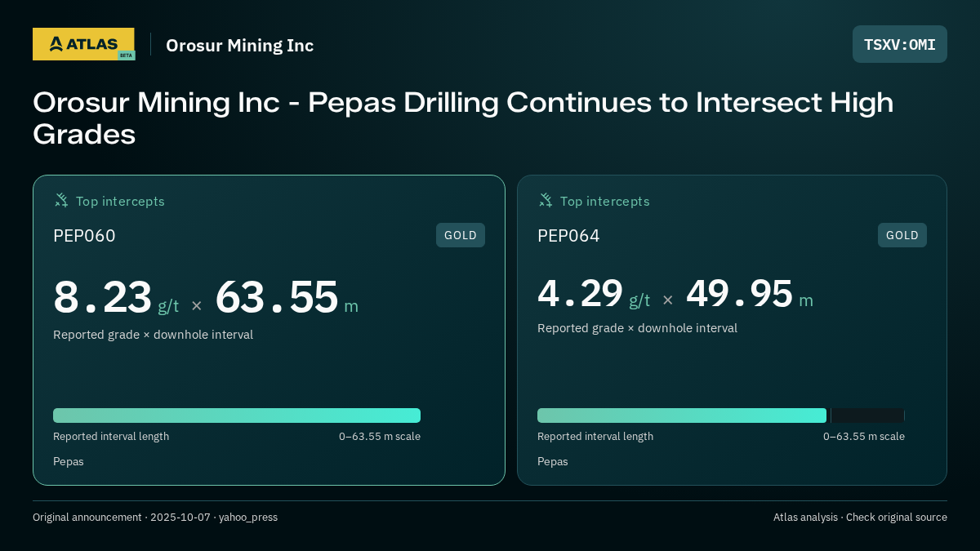This screenshot has height=551, width=980.
Task: Click 'Reported interval length' under PEP064 bar
Action: (x=595, y=437)
